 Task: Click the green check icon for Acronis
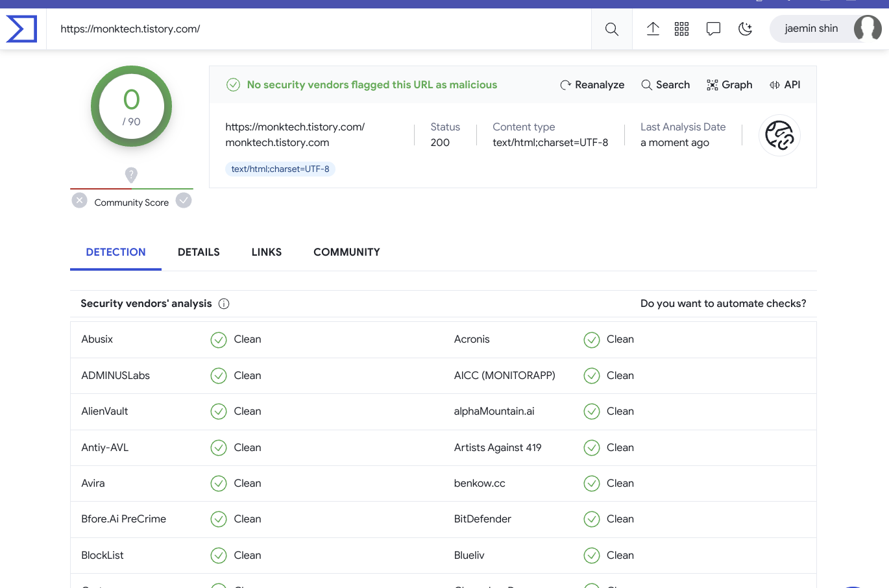point(591,339)
